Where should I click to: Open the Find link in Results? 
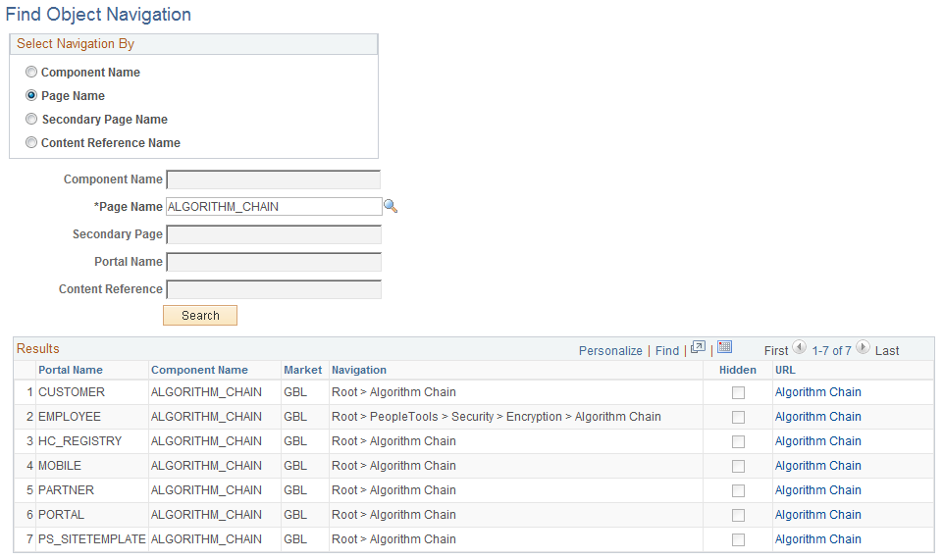(667, 351)
